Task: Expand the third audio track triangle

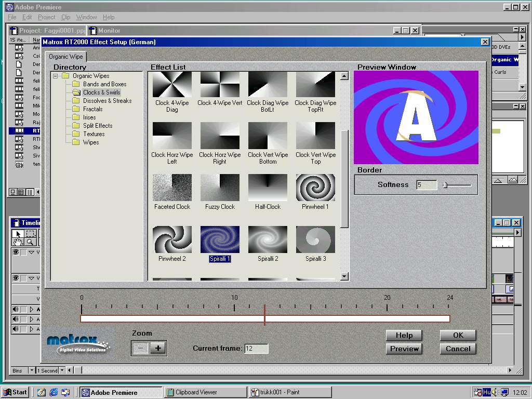Action: 32,329
